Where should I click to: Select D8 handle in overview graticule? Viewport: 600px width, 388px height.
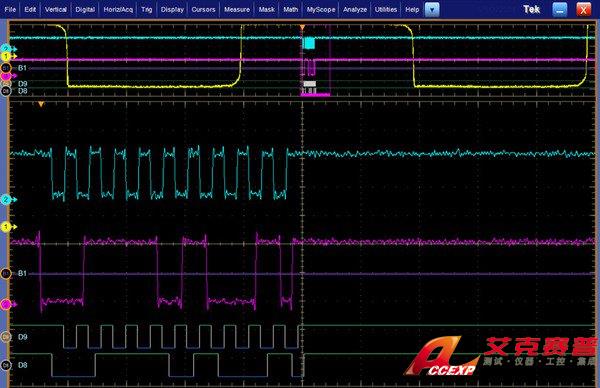click(6, 91)
